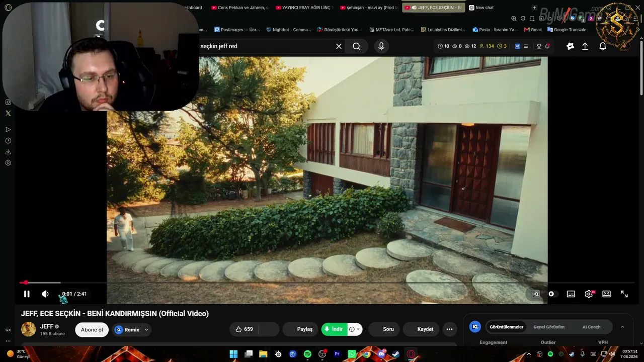Viewport: 644px width, 362px height.
Task: Open more actions three-dot menu
Action: click(449, 329)
